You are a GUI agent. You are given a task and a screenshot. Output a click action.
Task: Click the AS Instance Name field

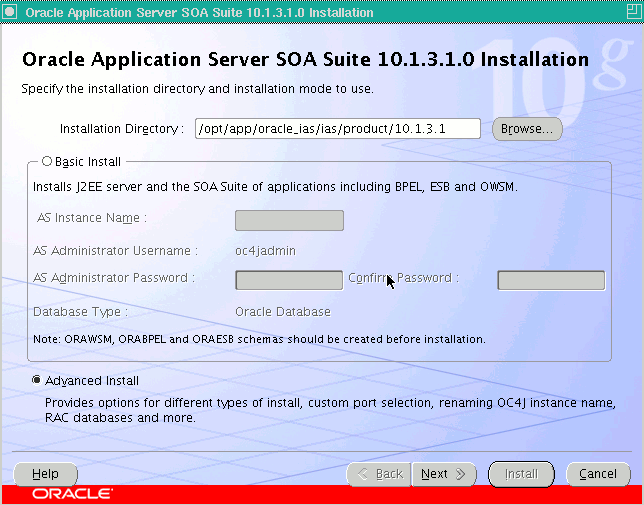[x=289, y=220]
